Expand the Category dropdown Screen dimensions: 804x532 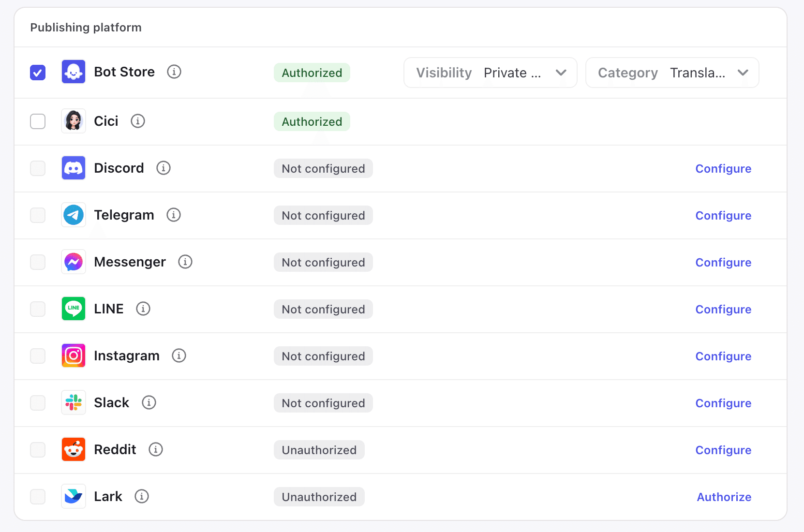(x=672, y=73)
